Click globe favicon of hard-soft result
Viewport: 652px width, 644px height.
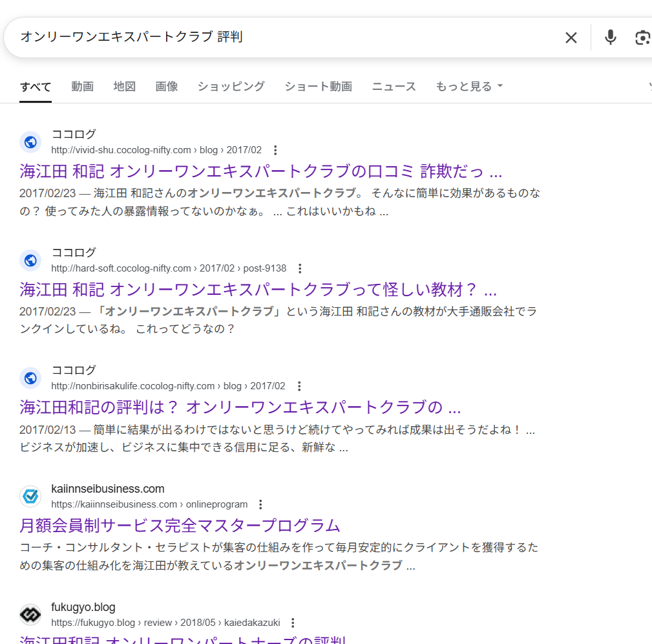click(x=30, y=261)
